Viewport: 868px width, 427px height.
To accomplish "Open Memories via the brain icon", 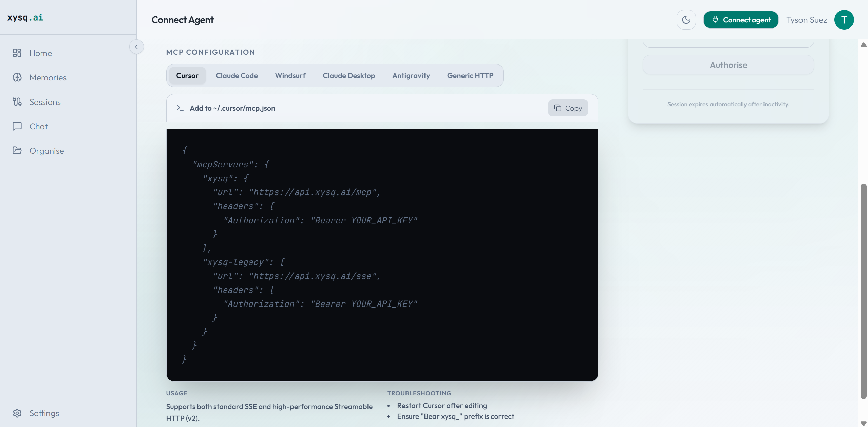I will coord(17,77).
